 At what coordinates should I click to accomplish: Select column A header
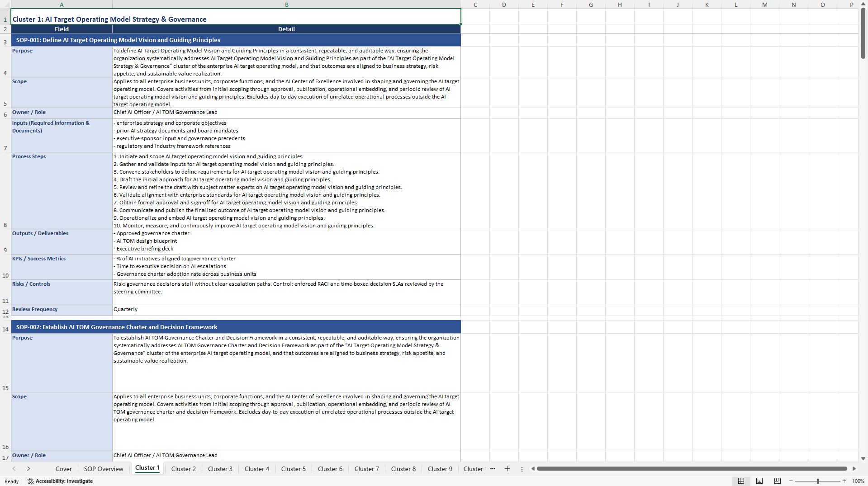62,5
